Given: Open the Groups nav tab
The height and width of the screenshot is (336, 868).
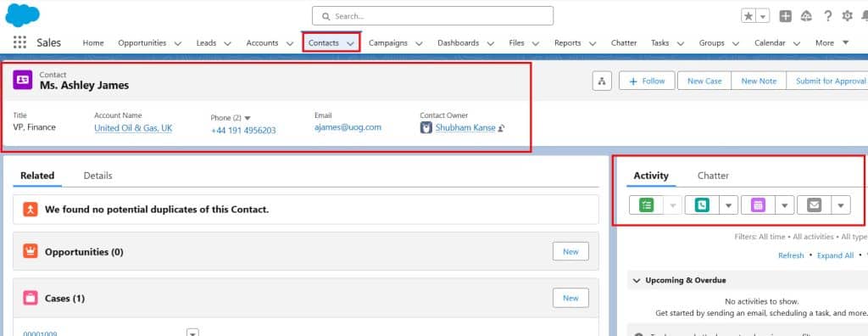Looking at the screenshot, I should tap(711, 42).
